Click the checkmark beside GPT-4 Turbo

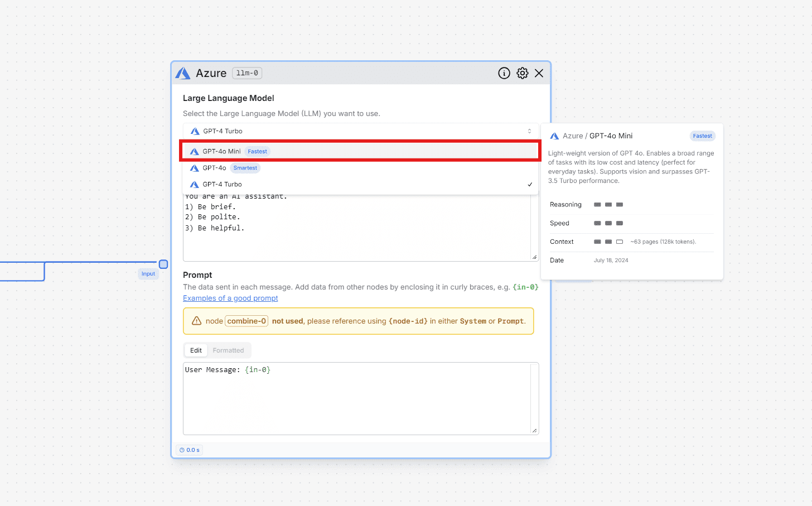coord(530,184)
